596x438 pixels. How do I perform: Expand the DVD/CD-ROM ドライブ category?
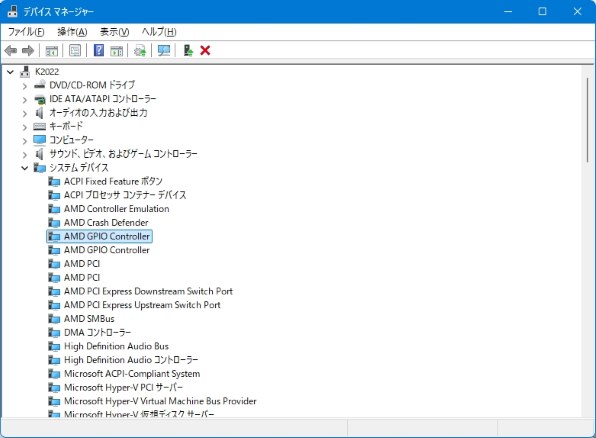coord(25,86)
